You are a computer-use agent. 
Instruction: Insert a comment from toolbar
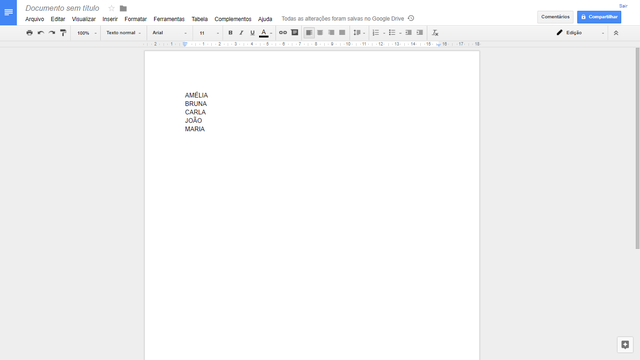[294, 33]
